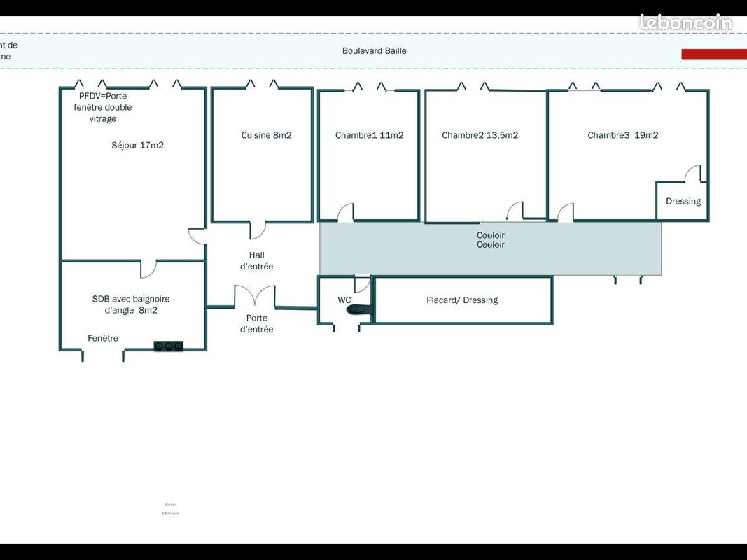
Task: Click the black three-circle fixture in the bathroom
Action: pos(168,346)
